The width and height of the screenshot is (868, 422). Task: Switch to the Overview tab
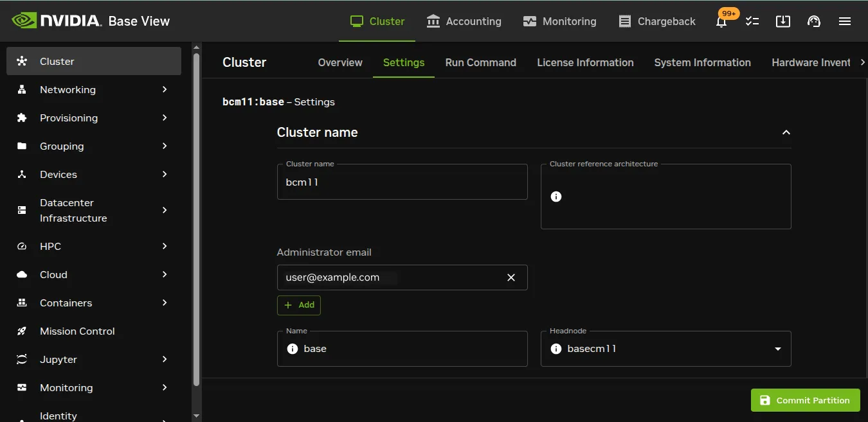pyautogui.click(x=340, y=62)
